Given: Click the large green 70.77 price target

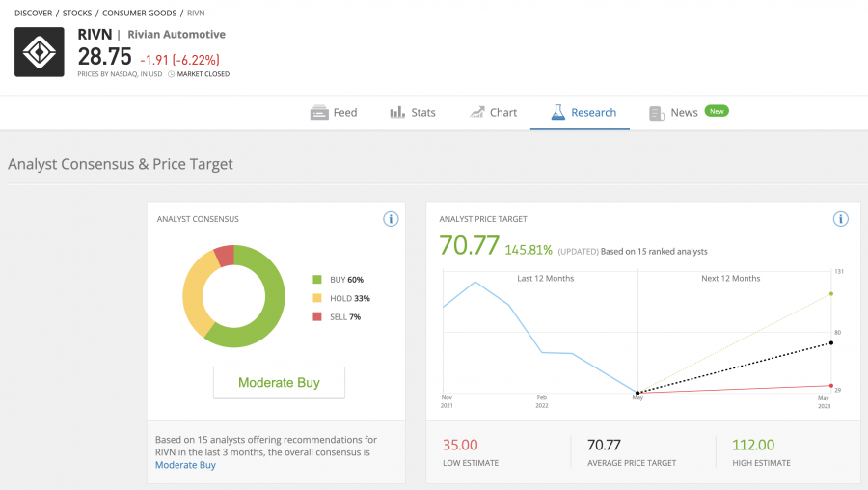Looking at the screenshot, I should (470, 246).
